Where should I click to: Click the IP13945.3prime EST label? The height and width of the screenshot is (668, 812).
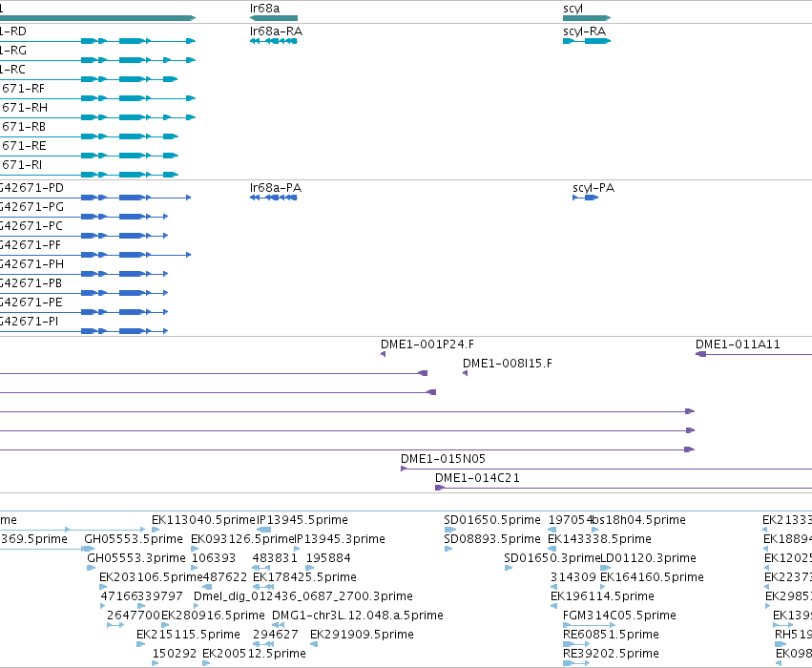(x=340, y=539)
